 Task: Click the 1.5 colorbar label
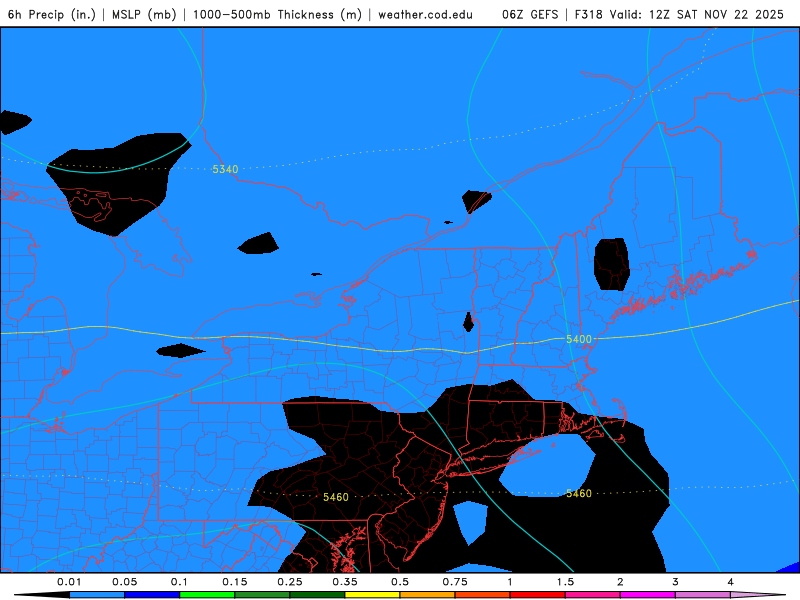coord(565,582)
